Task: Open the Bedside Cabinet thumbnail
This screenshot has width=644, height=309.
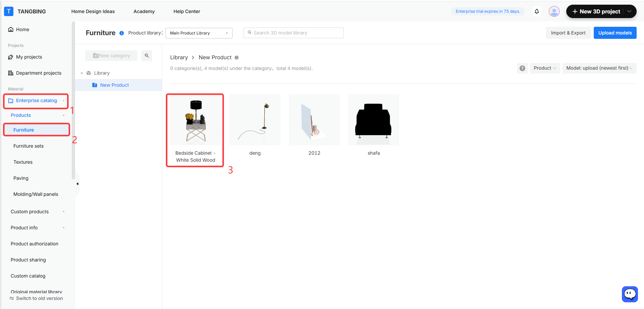Action: [196, 120]
